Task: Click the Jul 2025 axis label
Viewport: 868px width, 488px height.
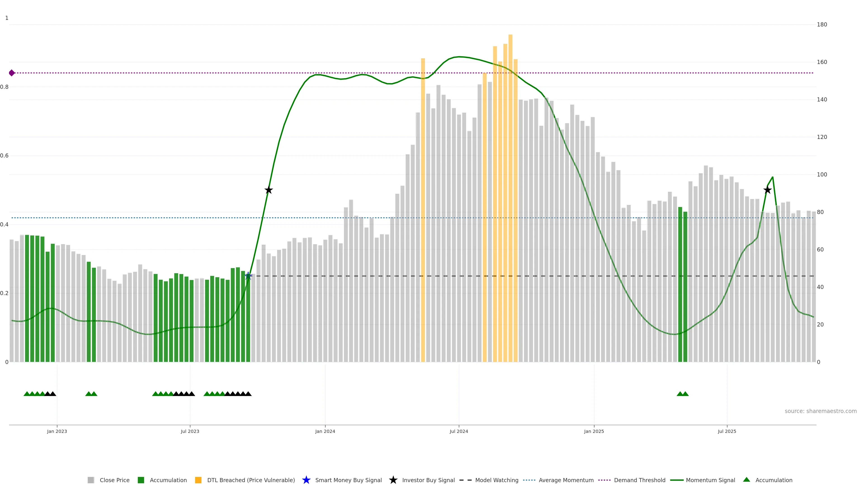Action: 727,432
